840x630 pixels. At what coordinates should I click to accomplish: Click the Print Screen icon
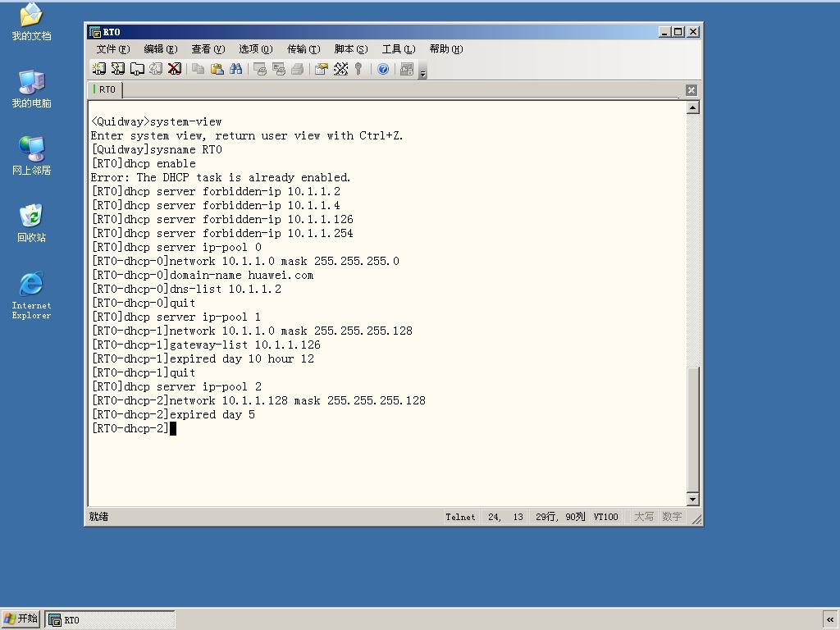[260, 69]
